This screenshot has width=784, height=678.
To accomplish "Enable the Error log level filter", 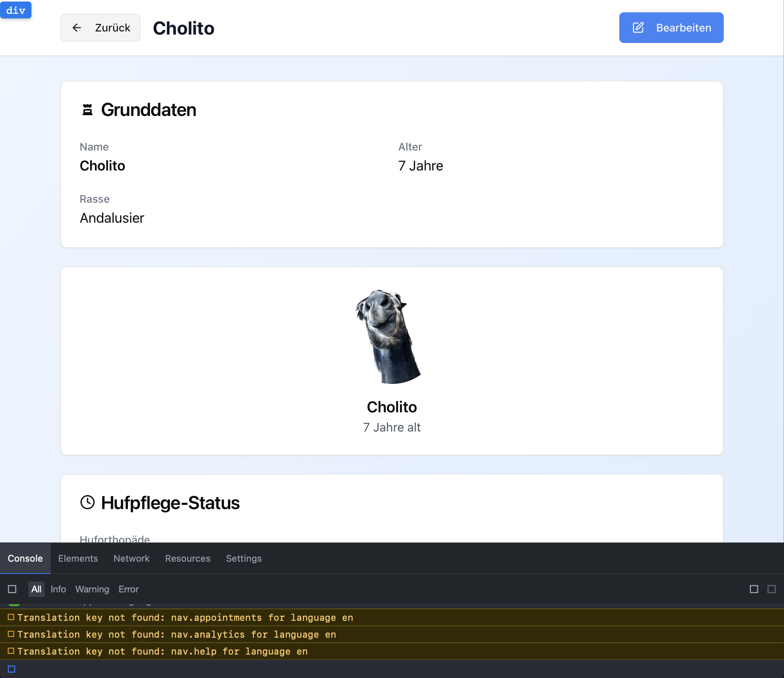I will [x=129, y=589].
